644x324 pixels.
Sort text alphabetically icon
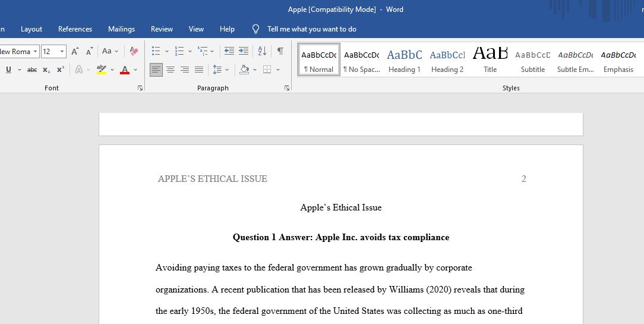(x=262, y=51)
